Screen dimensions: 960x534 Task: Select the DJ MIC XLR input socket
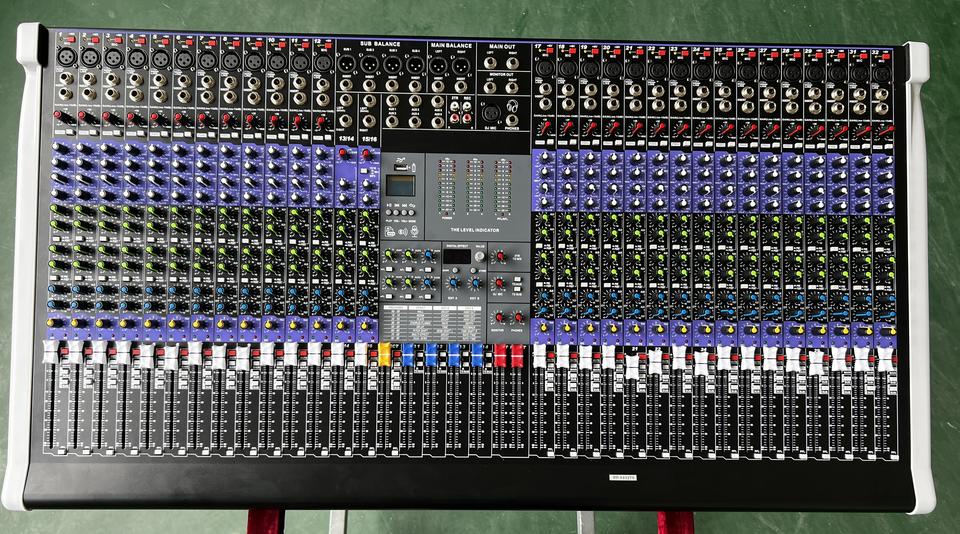point(491,113)
